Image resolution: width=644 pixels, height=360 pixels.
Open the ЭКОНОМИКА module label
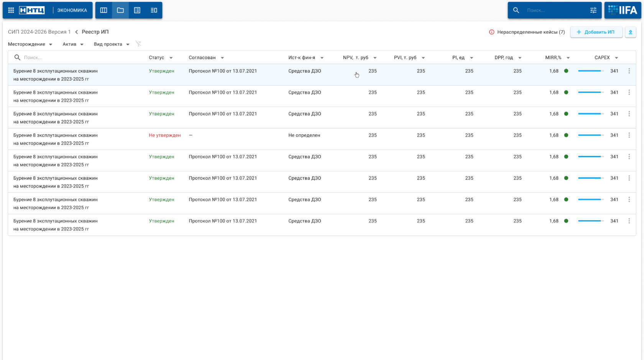(72, 10)
